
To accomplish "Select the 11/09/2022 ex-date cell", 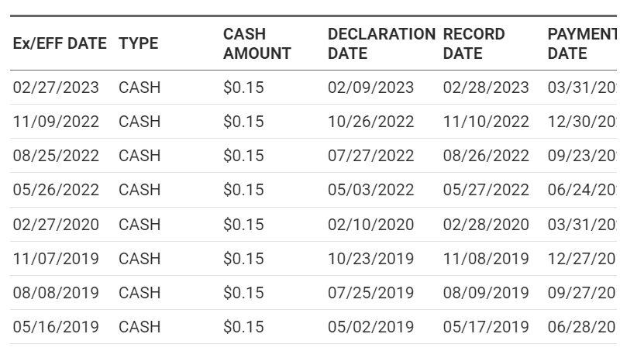I will 56,122.
